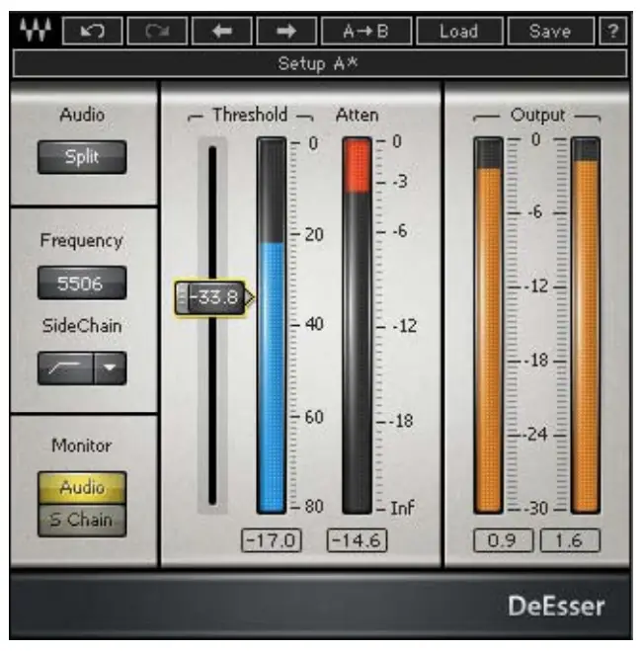644x651 pixels.
Task: Click the right Output meter bar
Action: [x=586, y=326]
